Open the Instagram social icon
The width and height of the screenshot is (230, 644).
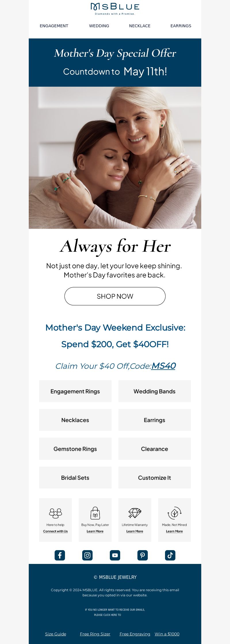[87, 555]
